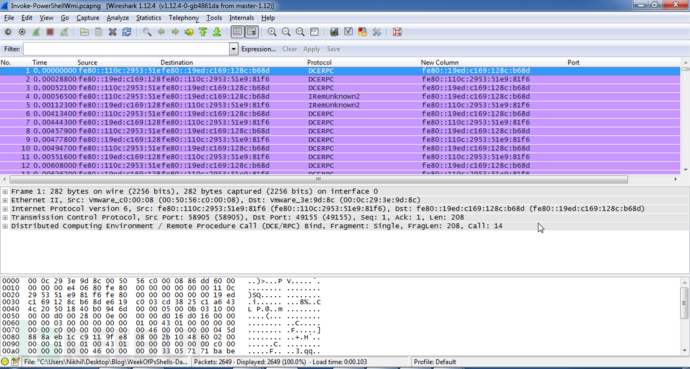
Task: Click inside the display Filter input field
Action: (126, 49)
